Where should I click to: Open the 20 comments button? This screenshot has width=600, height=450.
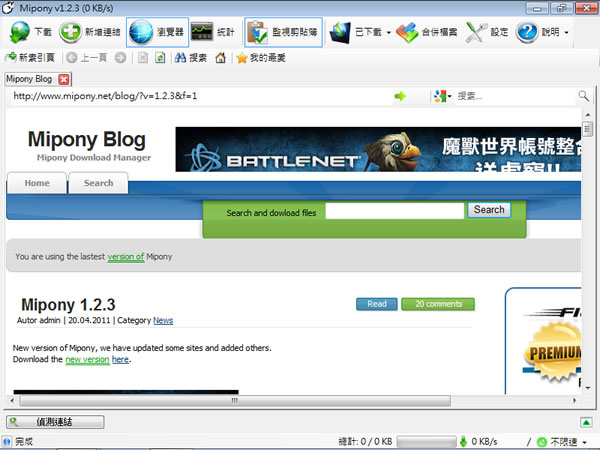click(438, 304)
